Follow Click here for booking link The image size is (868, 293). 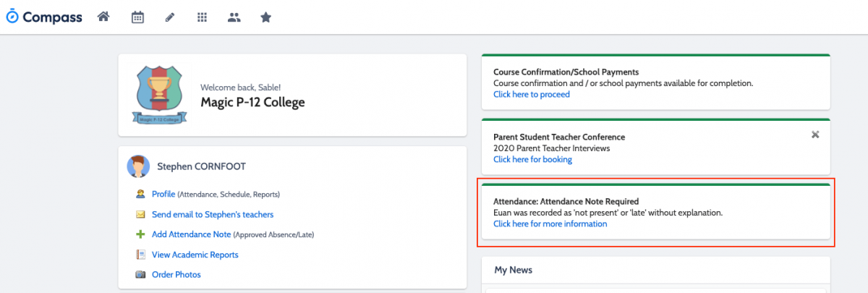click(532, 159)
